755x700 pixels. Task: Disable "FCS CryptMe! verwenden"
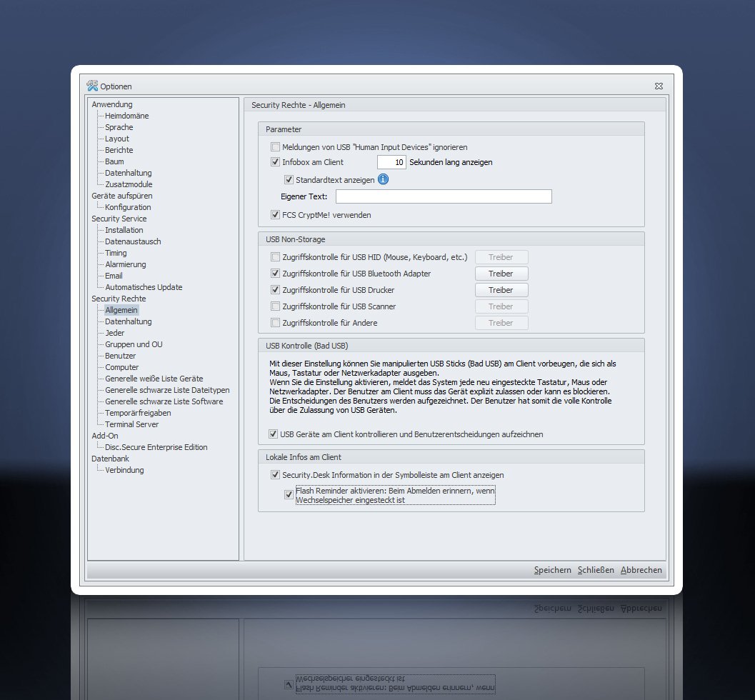(275, 214)
